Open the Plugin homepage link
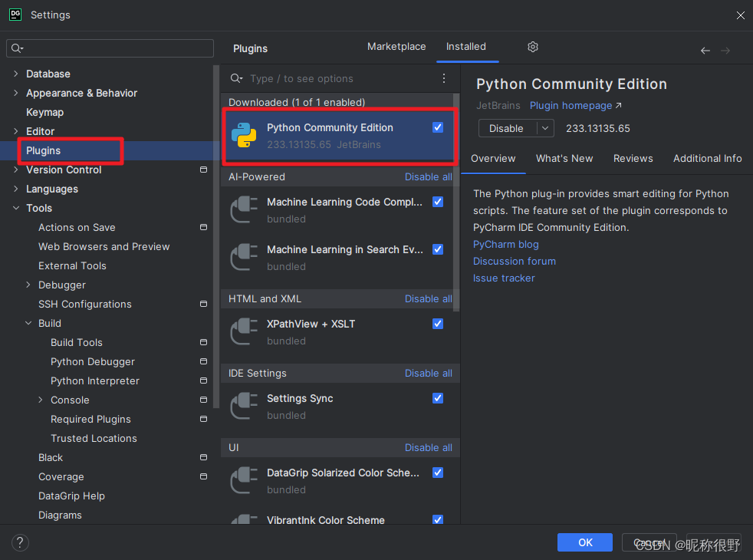The image size is (753, 560). 571,106
